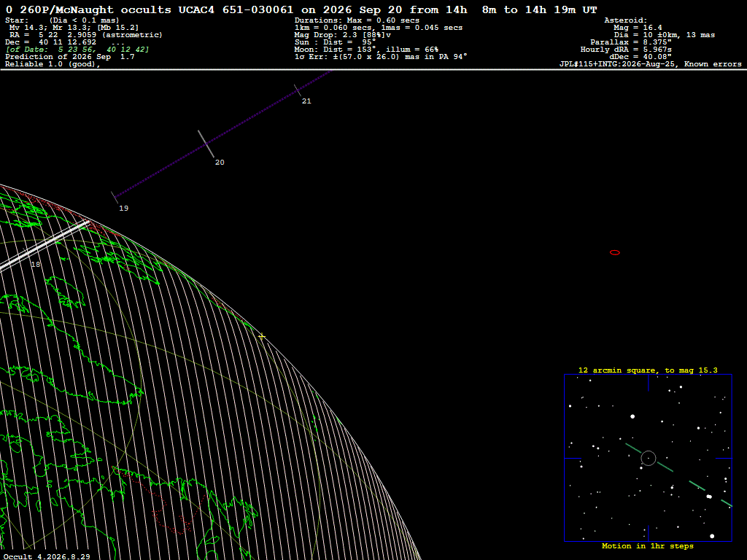
Task: Click the thick white occultation shadow path
Action: point(45,244)
